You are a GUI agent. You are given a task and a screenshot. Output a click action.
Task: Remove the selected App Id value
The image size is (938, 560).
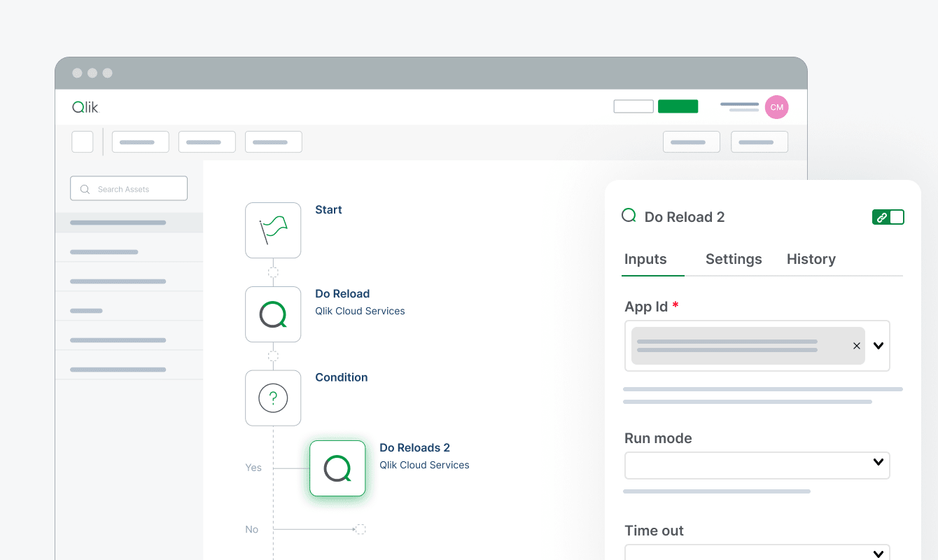click(x=856, y=346)
